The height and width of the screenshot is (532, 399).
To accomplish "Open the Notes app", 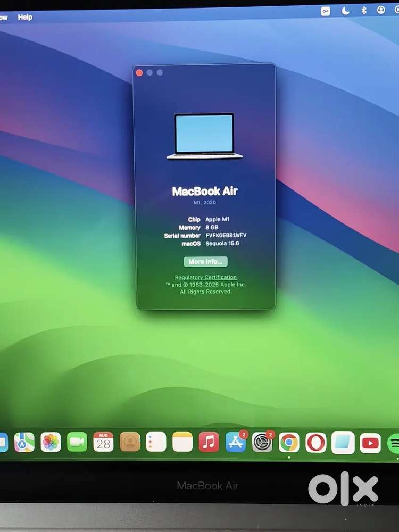I will pos(182,442).
